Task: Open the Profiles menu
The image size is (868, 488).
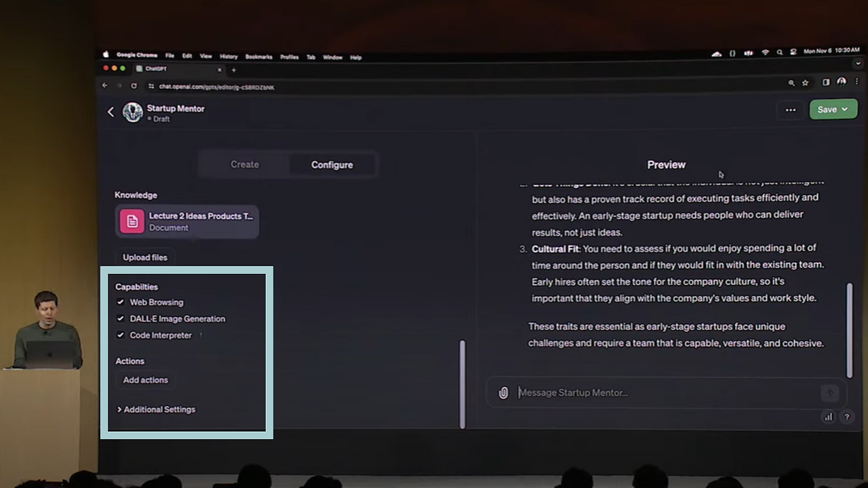Action: click(x=290, y=57)
